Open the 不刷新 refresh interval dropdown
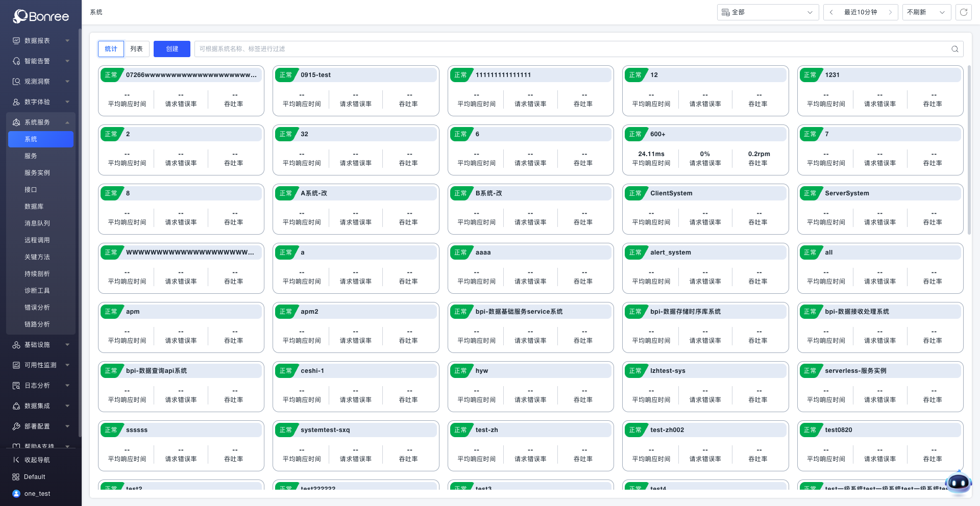This screenshot has height=506, width=980. (926, 12)
